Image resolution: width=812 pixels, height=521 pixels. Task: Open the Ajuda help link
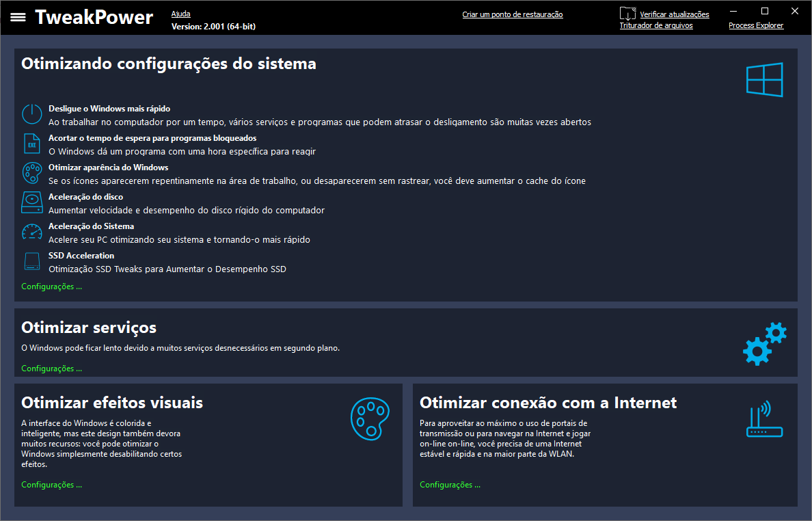point(180,14)
